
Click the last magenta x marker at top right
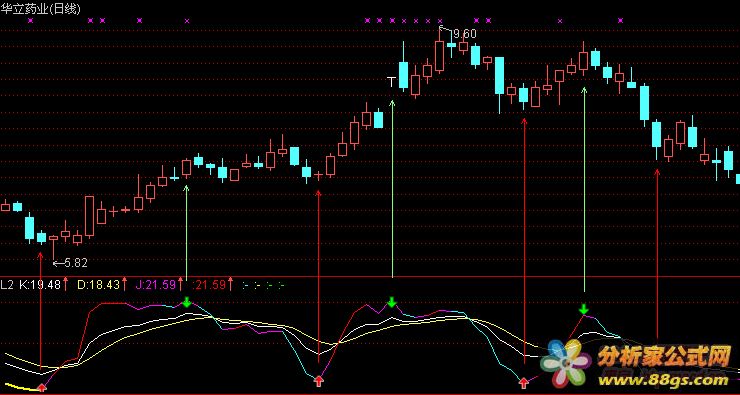click(x=621, y=20)
